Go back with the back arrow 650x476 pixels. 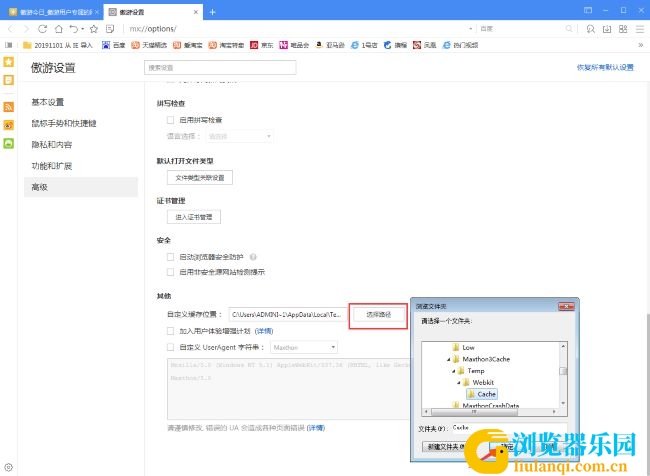coord(10,29)
